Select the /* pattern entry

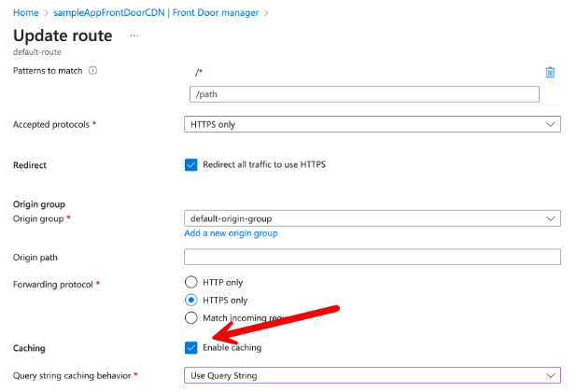[198, 72]
